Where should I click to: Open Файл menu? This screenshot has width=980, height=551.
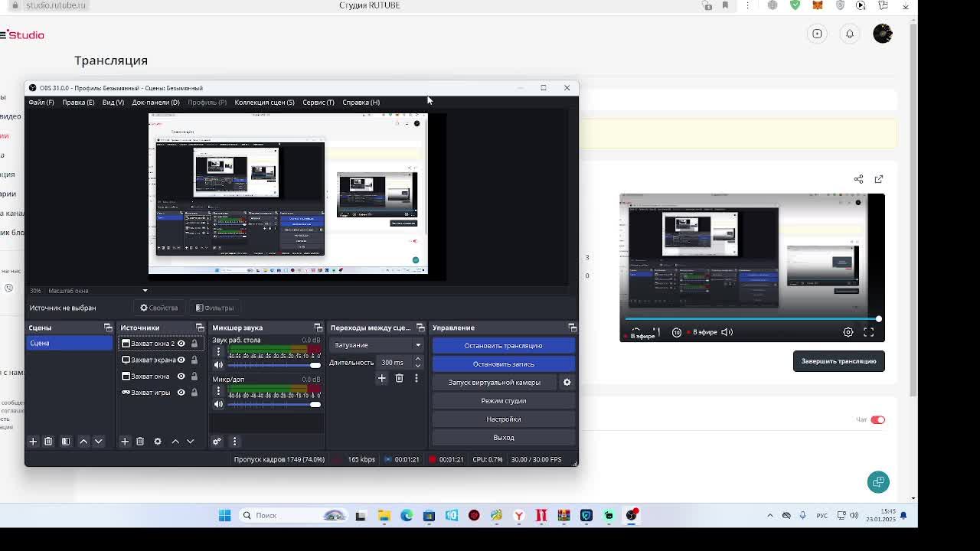(x=41, y=103)
